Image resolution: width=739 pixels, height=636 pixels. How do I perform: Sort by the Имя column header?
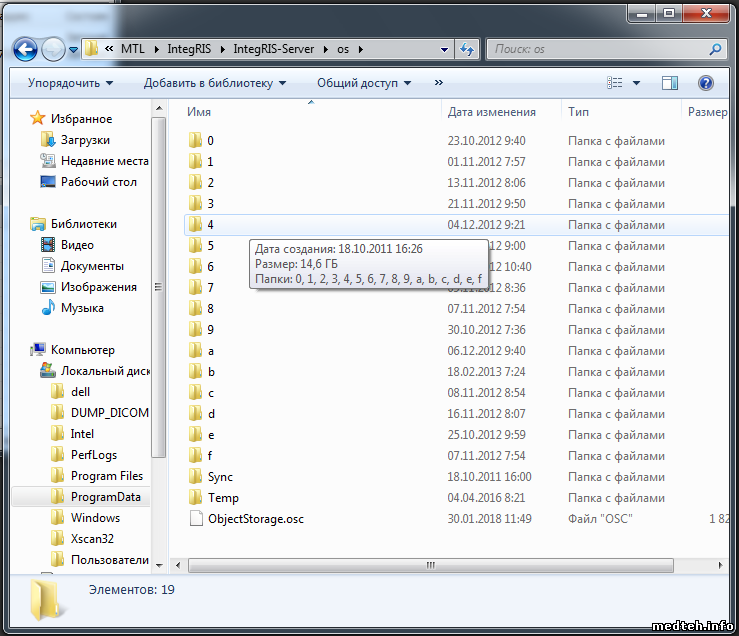199,112
